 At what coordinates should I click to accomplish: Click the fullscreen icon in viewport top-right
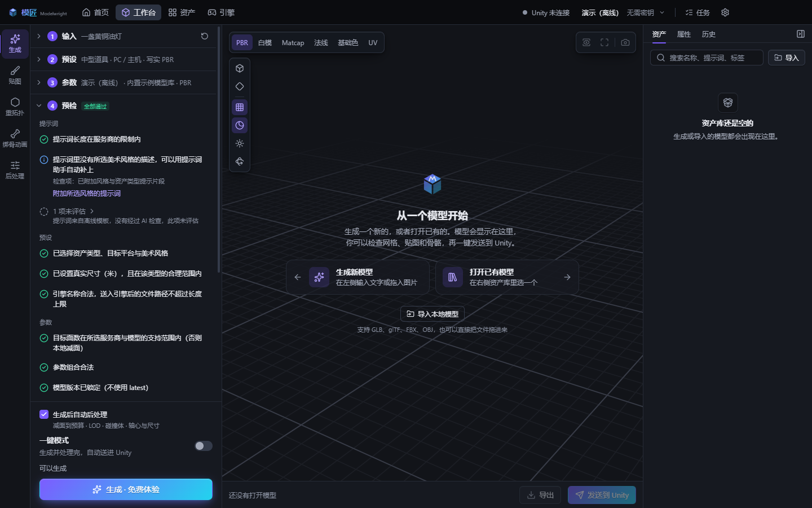click(x=604, y=42)
